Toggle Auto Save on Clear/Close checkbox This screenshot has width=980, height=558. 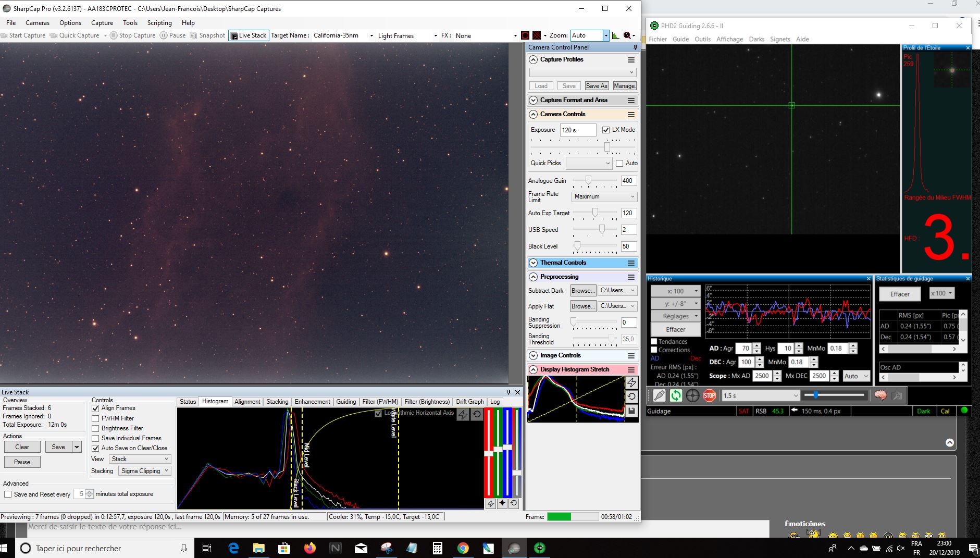coord(95,448)
